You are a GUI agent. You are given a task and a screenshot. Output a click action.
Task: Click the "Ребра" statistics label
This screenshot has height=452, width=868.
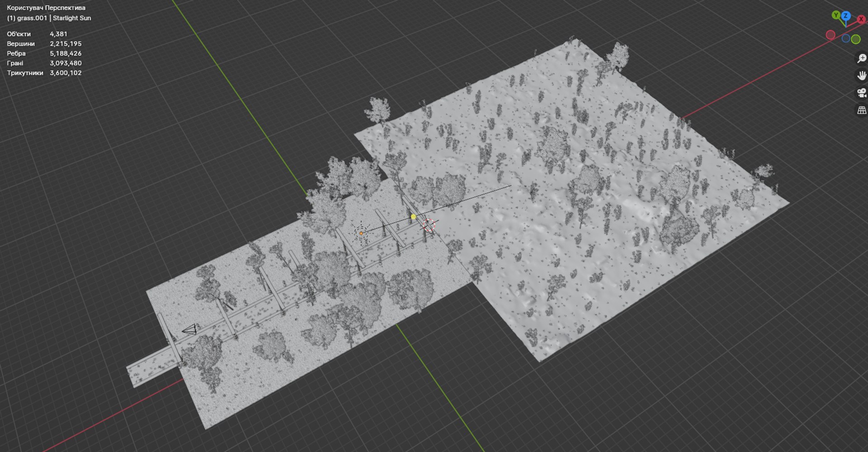pyautogui.click(x=16, y=53)
